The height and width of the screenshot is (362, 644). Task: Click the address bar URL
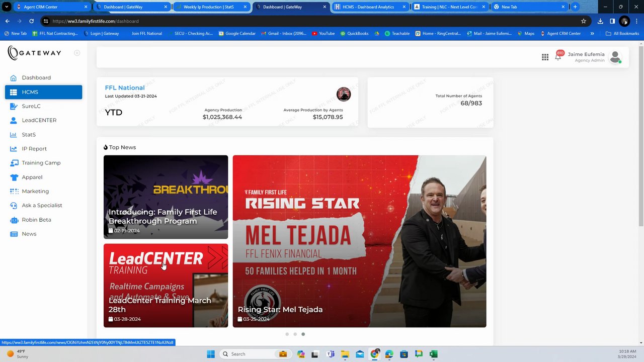pyautogui.click(x=96, y=21)
